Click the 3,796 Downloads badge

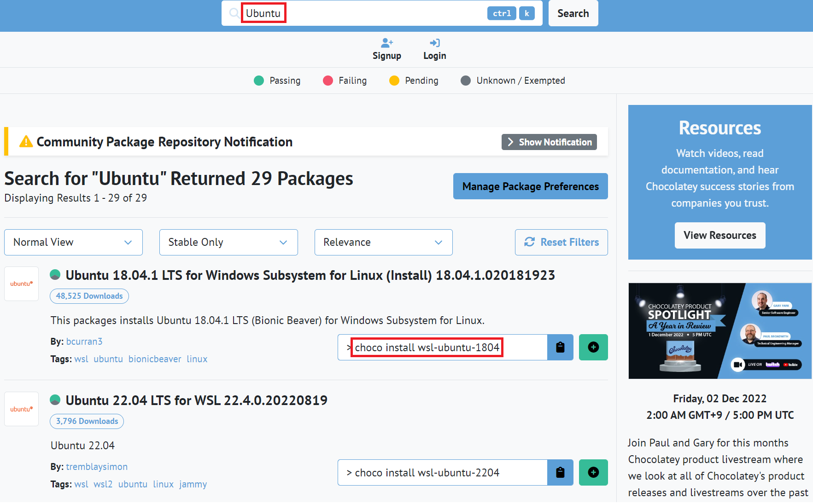pyautogui.click(x=87, y=421)
